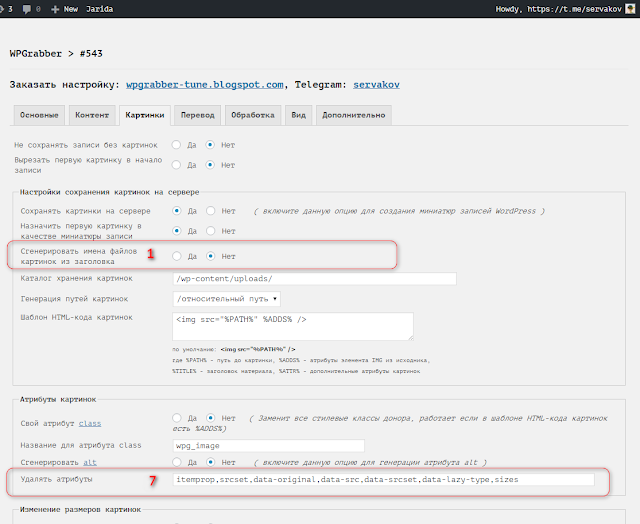Select Да for Сохранять картинки на сервере

[177, 211]
